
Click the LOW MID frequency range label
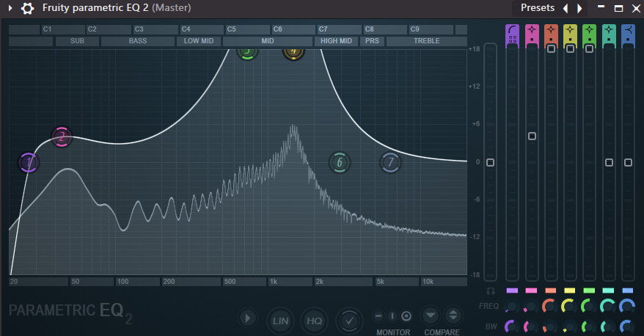(x=199, y=41)
